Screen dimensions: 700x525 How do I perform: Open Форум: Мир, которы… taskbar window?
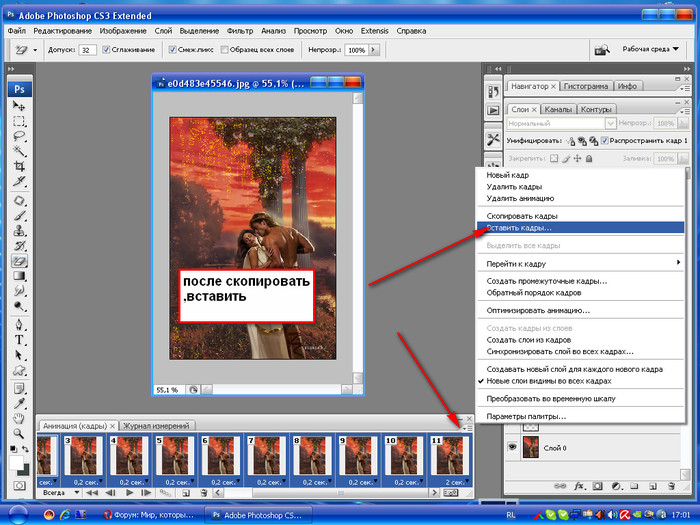pyautogui.click(x=149, y=515)
